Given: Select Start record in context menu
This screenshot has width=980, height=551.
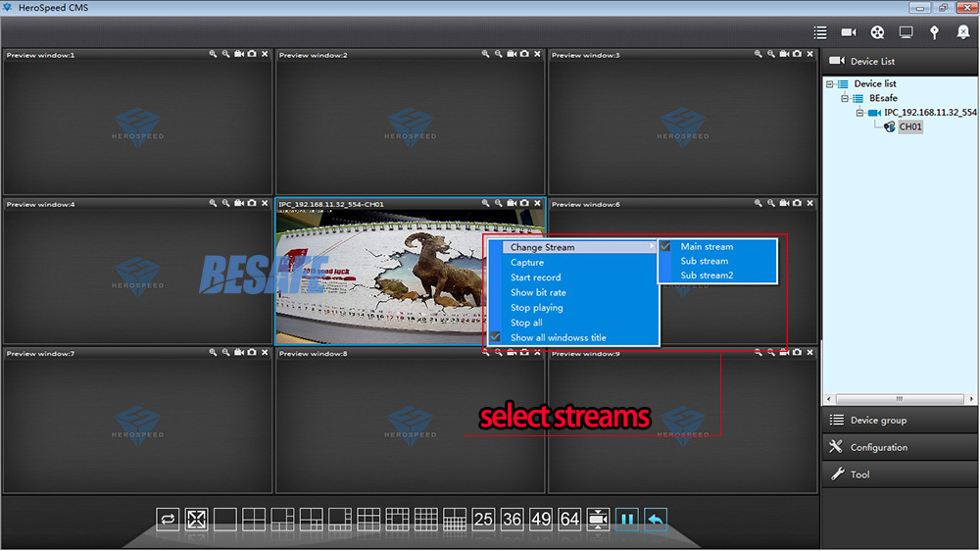Looking at the screenshot, I should [535, 277].
